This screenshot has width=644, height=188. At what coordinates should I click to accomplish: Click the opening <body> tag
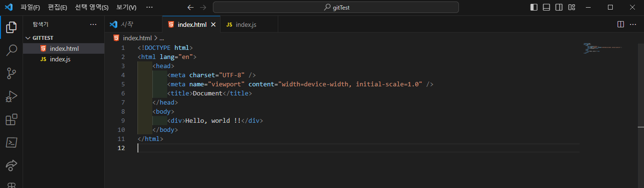tap(163, 111)
